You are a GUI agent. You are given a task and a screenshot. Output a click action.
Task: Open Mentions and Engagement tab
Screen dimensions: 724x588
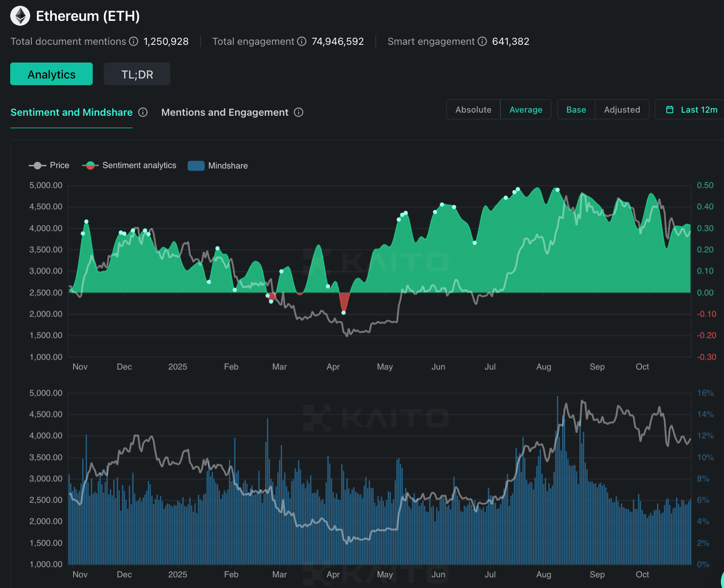pyautogui.click(x=225, y=113)
